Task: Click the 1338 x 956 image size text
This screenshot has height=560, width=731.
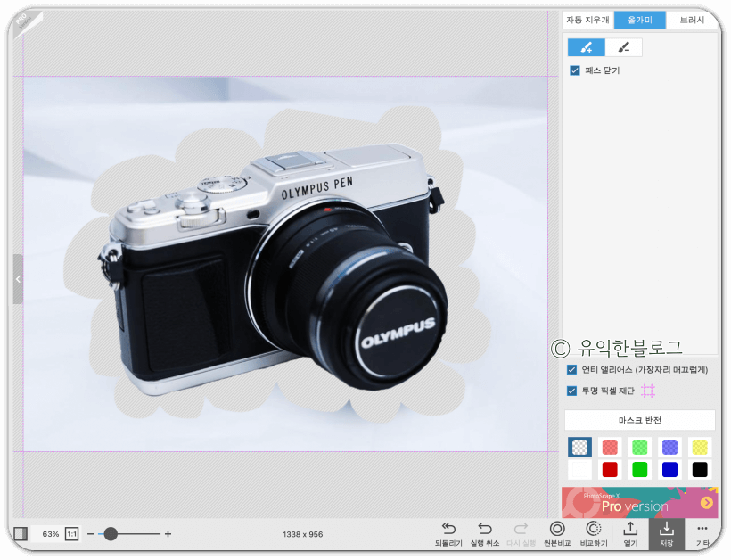Action: 302,534
